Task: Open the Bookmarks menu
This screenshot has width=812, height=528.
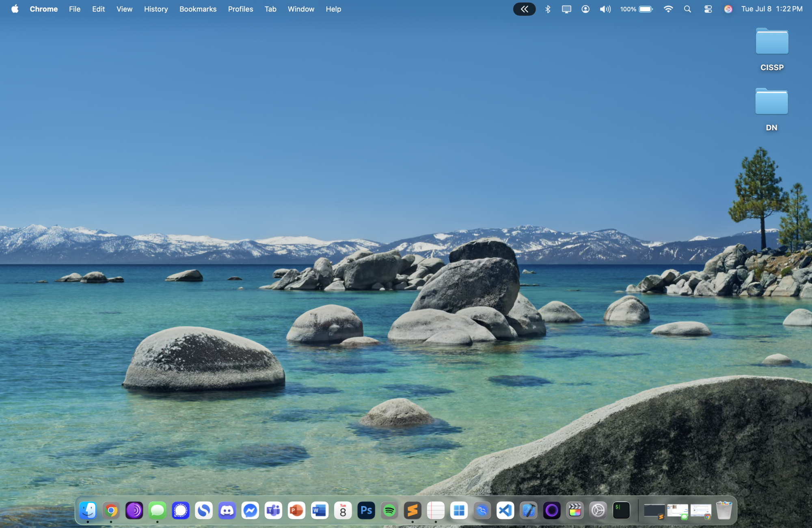Action: [198, 9]
